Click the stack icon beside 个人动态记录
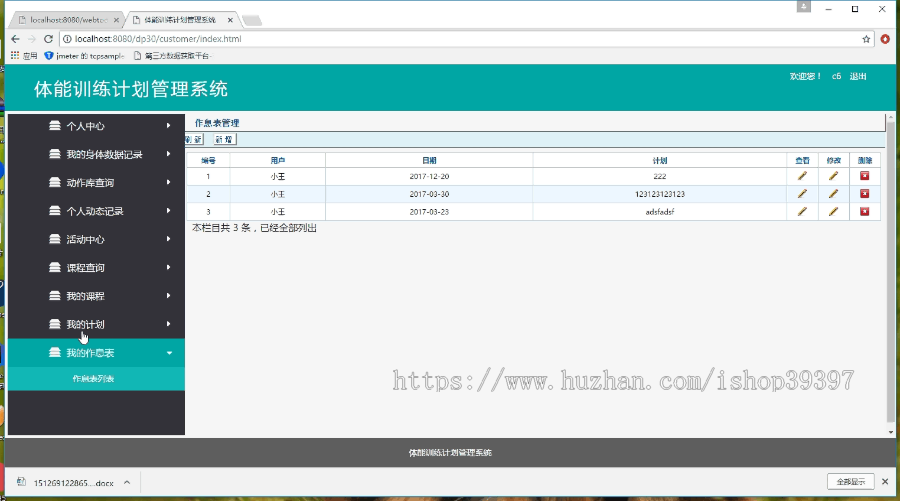This screenshot has width=900, height=501. pyautogui.click(x=55, y=211)
